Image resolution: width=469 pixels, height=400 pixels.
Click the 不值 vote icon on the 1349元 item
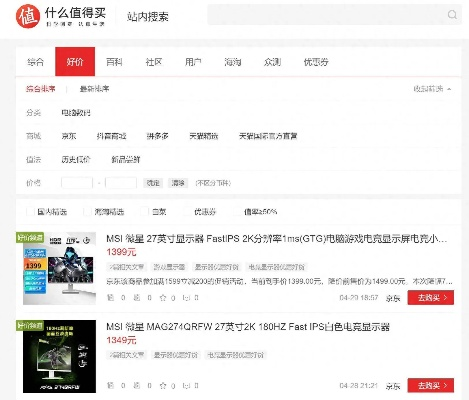[x=137, y=385]
